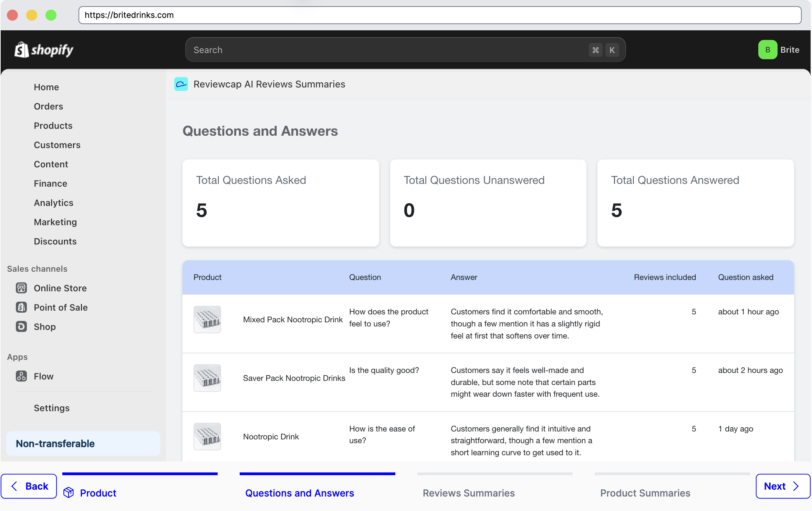
Task: Click the Shopify logo
Action: pos(44,50)
